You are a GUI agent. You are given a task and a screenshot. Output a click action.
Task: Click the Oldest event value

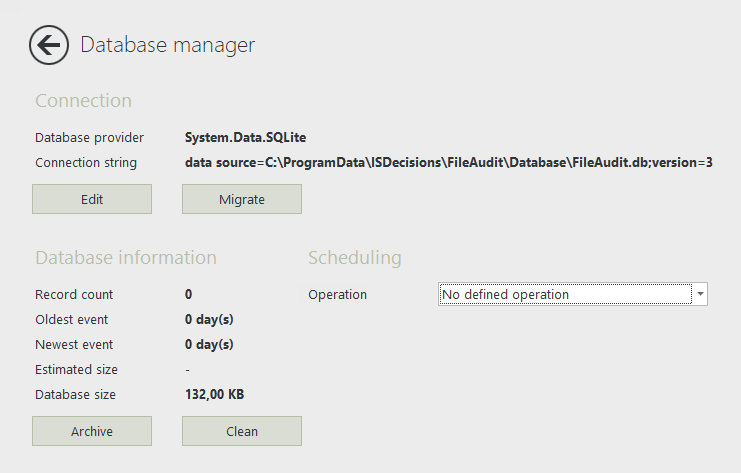[209, 319]
